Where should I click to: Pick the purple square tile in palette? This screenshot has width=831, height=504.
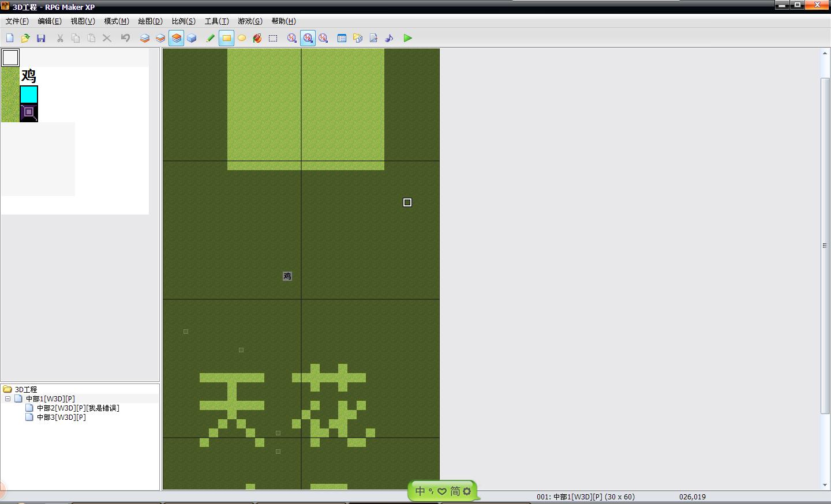(29, 113)
